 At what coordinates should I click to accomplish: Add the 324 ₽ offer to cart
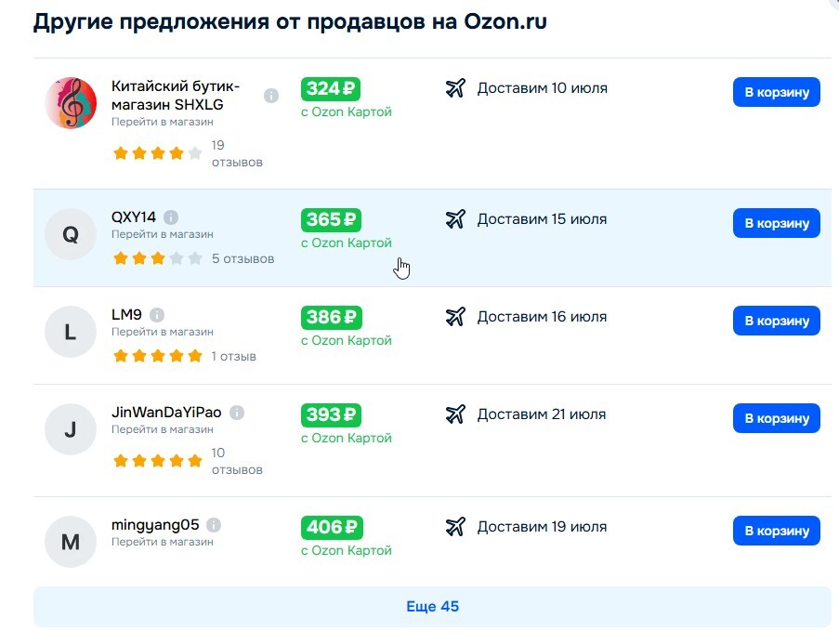coord(776,92)
